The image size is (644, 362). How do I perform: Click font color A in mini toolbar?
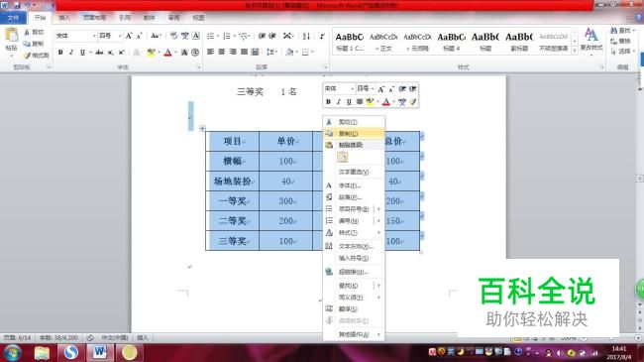pyautogui.click(x=385, y=101)
